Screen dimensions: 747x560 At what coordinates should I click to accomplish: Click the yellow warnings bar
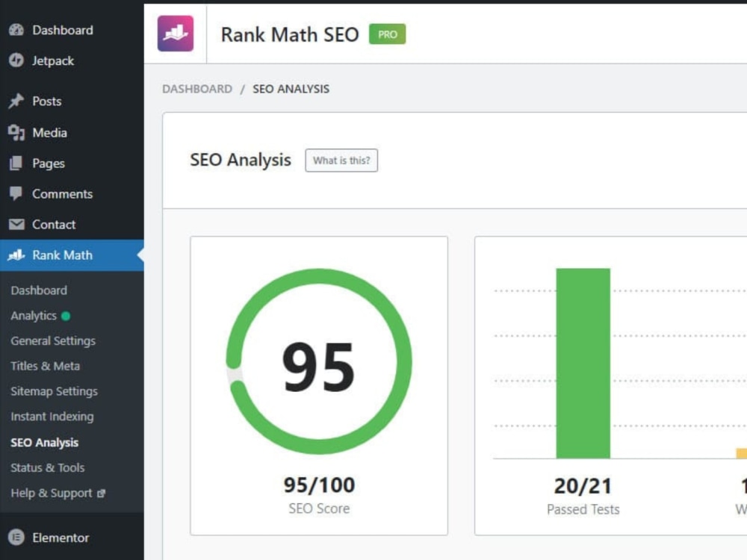[742, 453]
